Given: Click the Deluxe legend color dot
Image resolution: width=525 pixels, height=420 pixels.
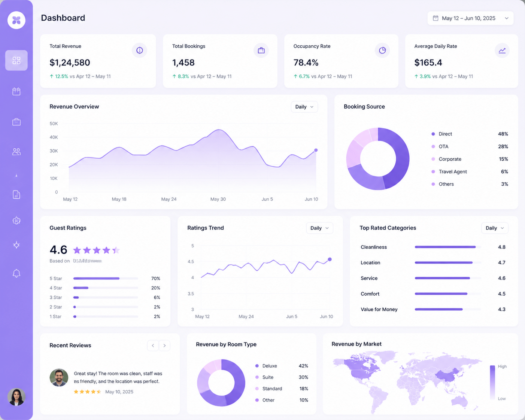Looking at the screenshot, I should (x=257, y=366).
